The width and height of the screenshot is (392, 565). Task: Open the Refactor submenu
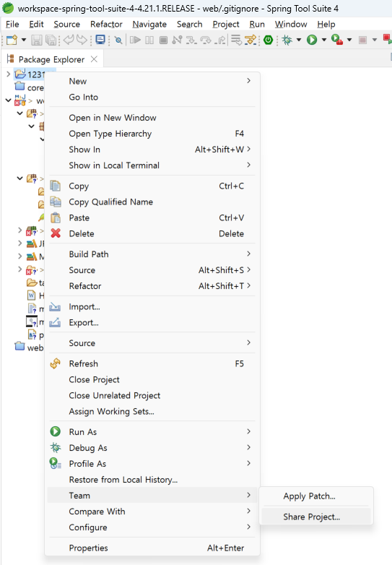(x=152, y=285)
